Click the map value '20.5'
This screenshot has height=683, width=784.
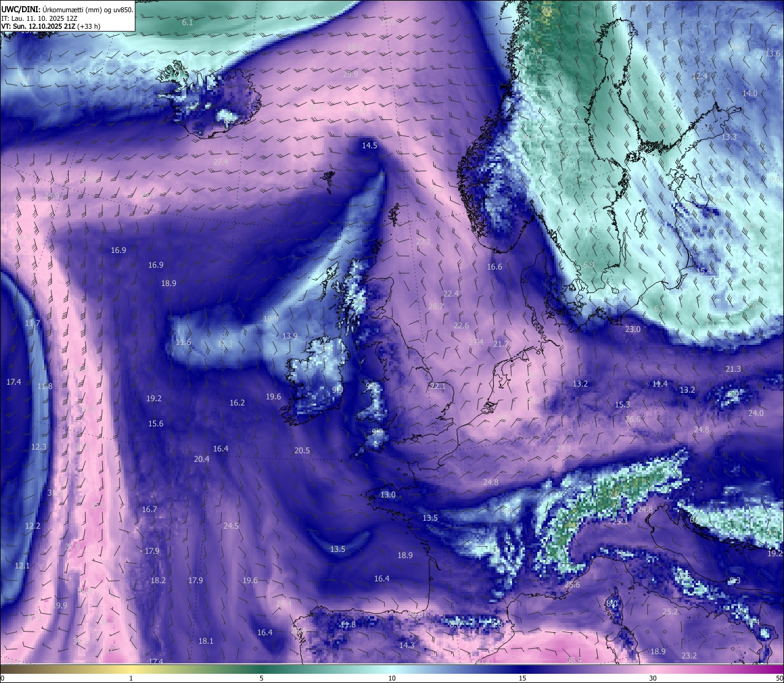click(302, 450)
